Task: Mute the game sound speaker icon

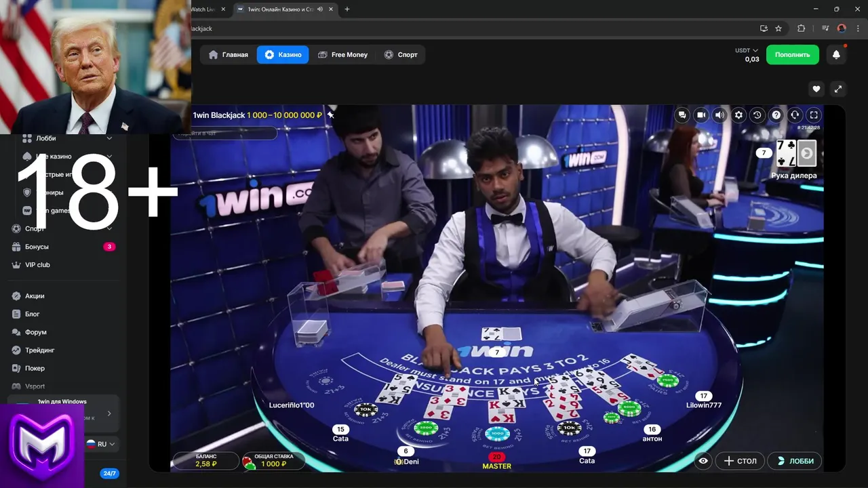Action: (720, 115)
